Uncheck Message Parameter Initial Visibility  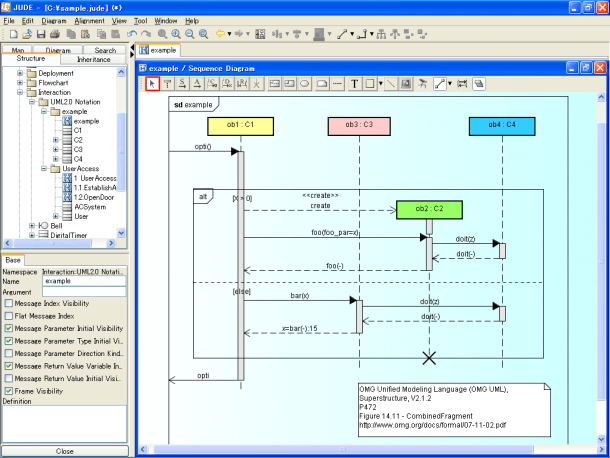[x=9, y=328]
